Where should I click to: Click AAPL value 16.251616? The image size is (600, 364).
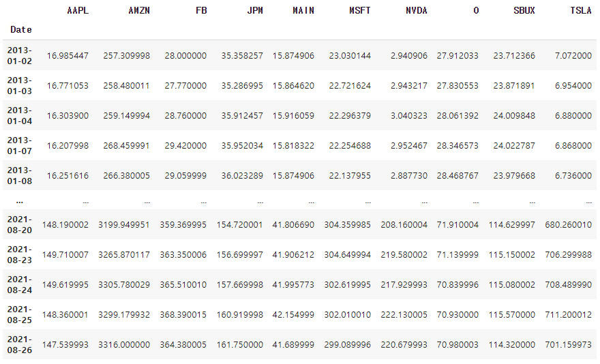coord(67,176)
